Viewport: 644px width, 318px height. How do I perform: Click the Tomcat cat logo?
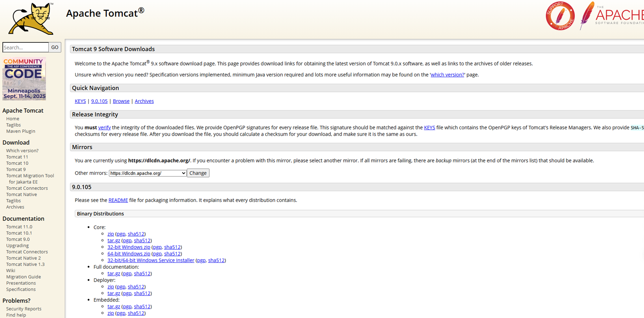click(31, 18)
